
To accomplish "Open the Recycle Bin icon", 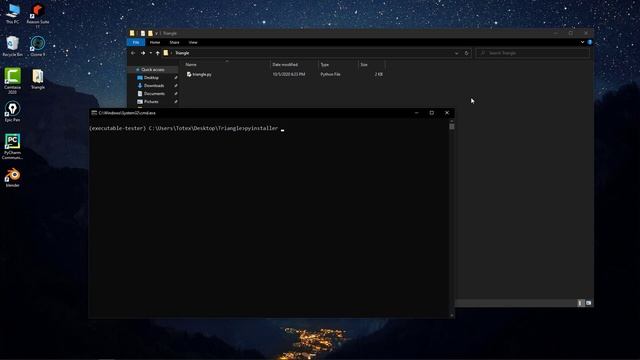I will [x=12, y=46].
